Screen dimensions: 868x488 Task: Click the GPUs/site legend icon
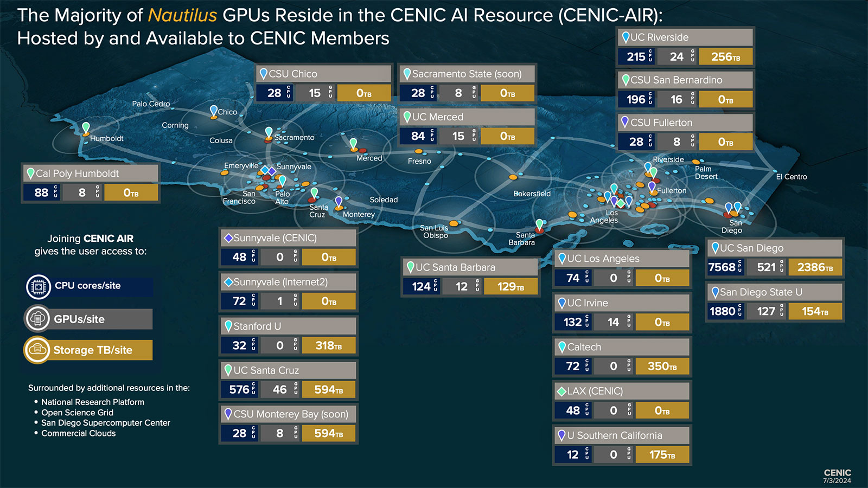[37, 318]
